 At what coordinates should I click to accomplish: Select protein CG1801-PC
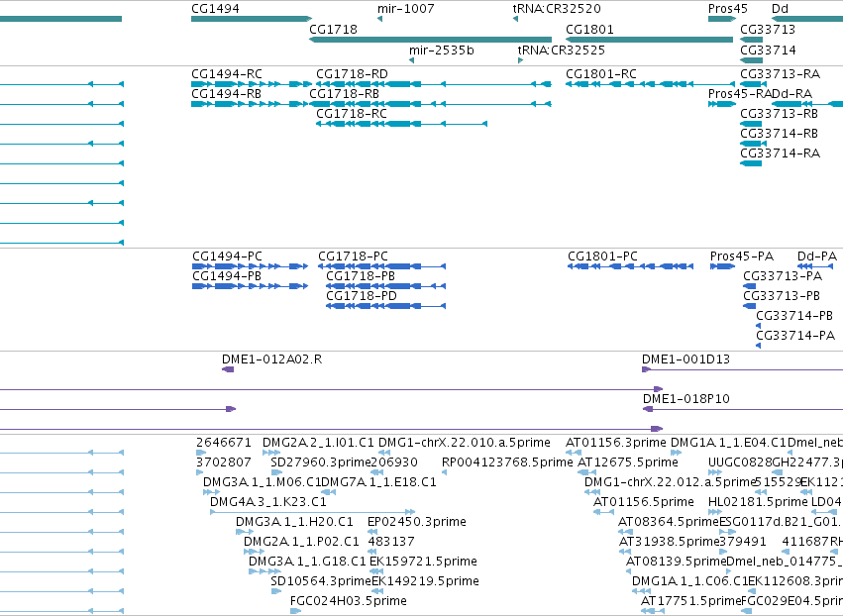(631, 266)
